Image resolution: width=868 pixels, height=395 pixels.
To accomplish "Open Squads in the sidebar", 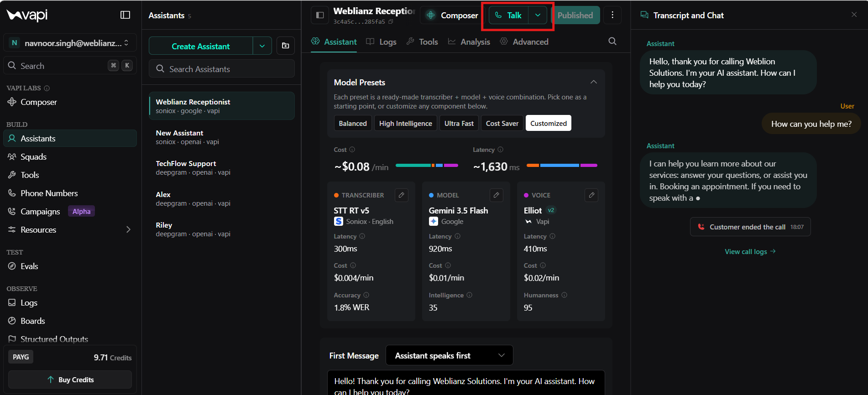I will coord(70,157).
